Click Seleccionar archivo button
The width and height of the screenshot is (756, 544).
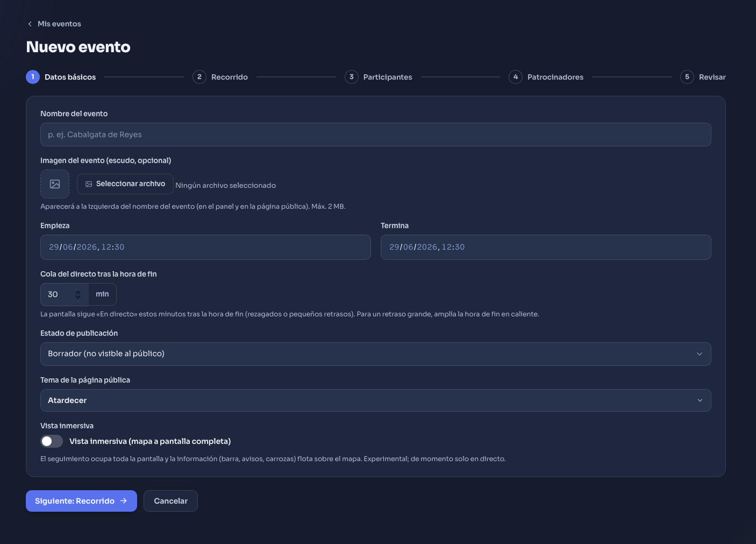click(x=125, y=184)
